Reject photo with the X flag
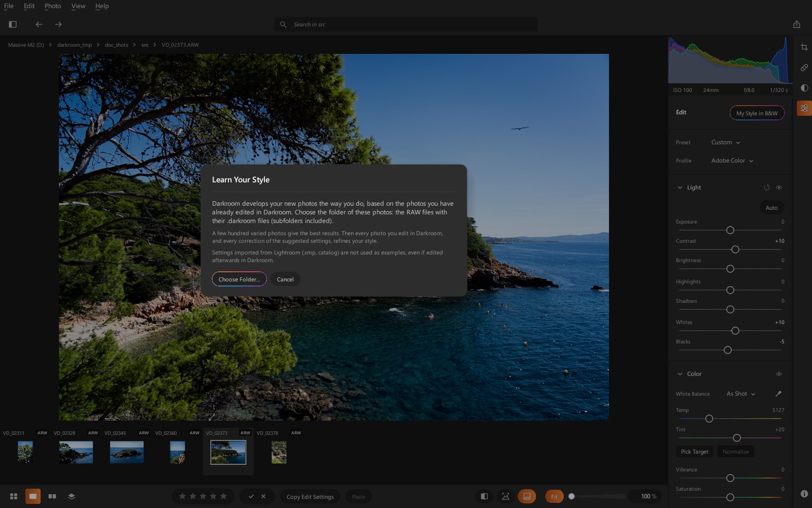Image resolution: width=812 pixels, height=508 pixels. pos(263,496)
